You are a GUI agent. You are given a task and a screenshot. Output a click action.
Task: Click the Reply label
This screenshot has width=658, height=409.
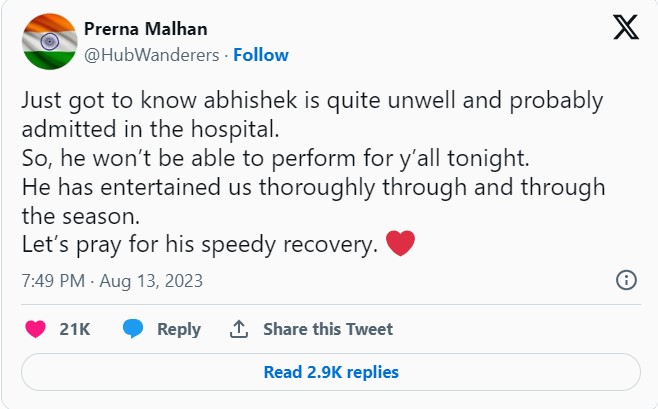(179, 329)
